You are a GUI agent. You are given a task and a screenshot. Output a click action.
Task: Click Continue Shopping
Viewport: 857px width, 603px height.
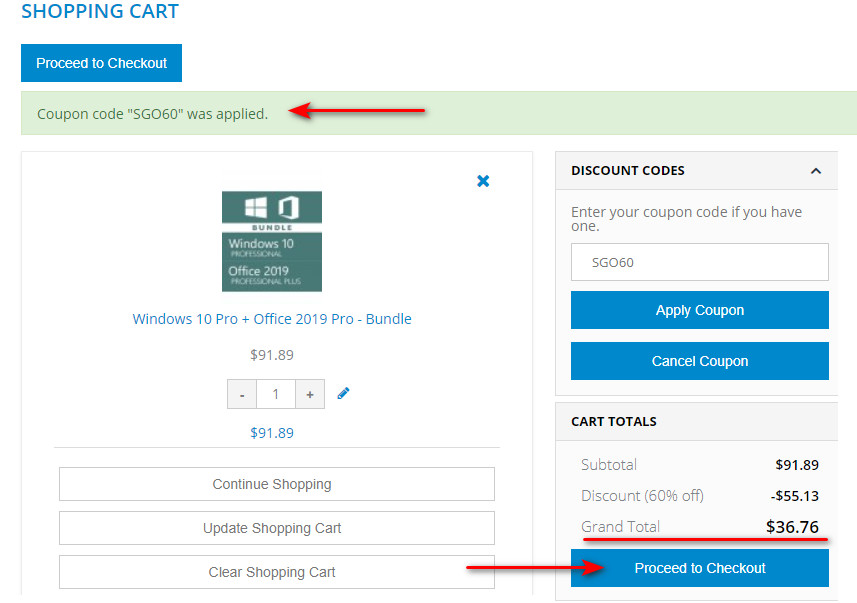276,484
